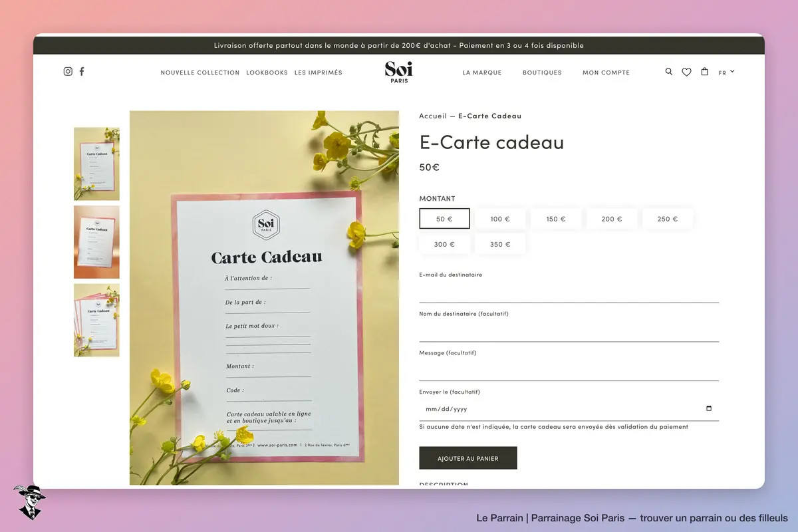Click the MONTANT label
798x532 pixels.
437,199
